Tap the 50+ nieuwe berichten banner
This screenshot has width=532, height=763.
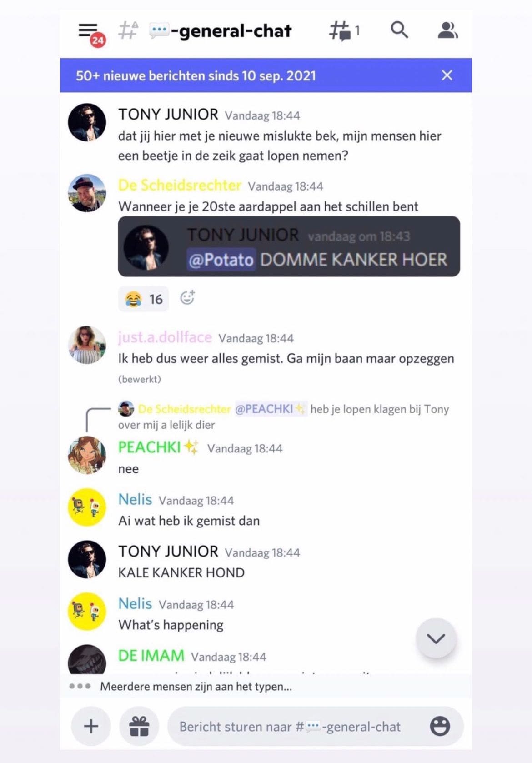tap(266, 75)
